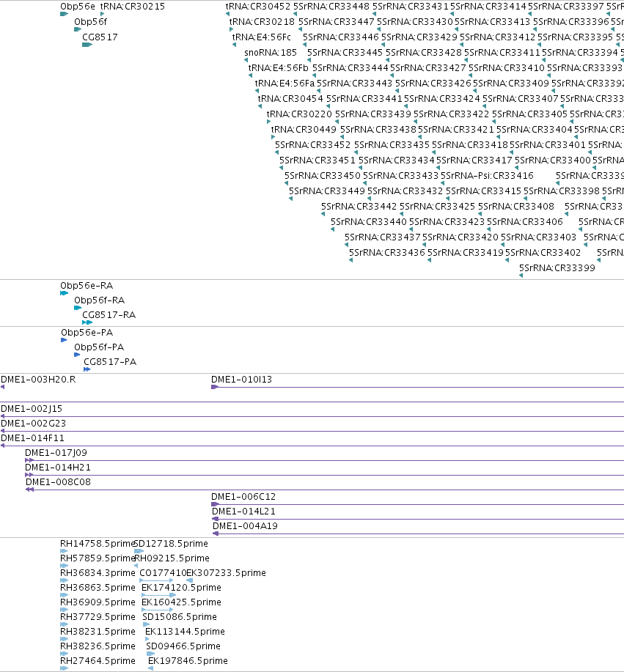Click the CO177410 EST span glyph
This screenshot has width=624, height=672.
click(x=156, y=580)
